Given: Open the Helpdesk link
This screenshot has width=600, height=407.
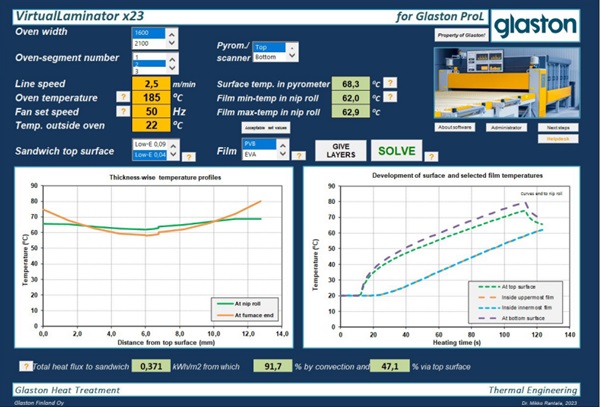Looking at the screenshot, I should pos(558,139).
